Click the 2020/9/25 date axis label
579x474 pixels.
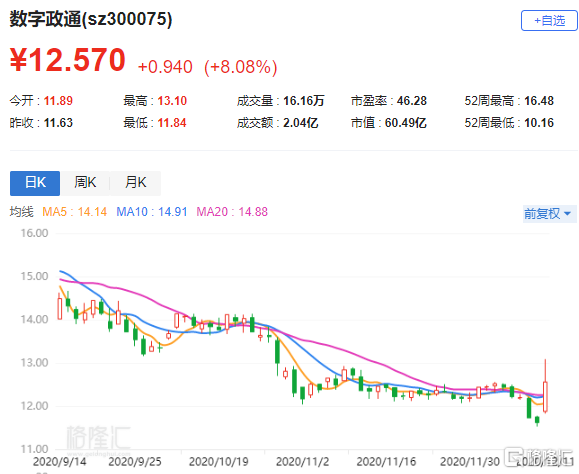(135, 462)
